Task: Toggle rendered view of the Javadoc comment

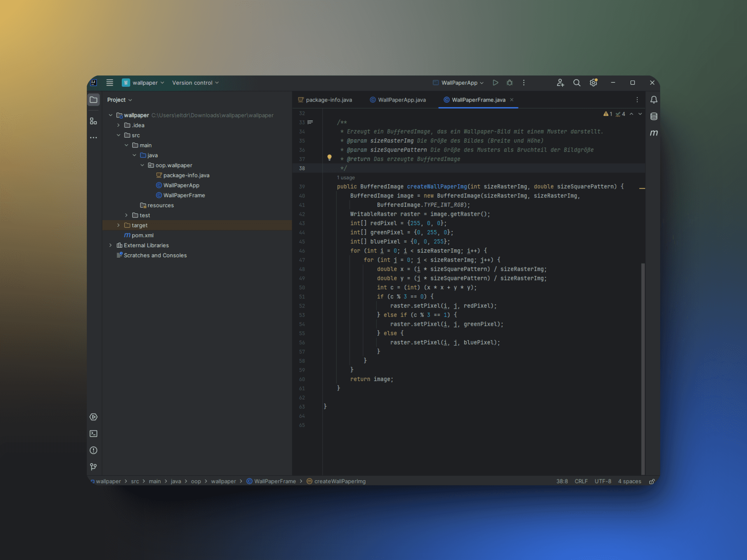Action: 310,122
